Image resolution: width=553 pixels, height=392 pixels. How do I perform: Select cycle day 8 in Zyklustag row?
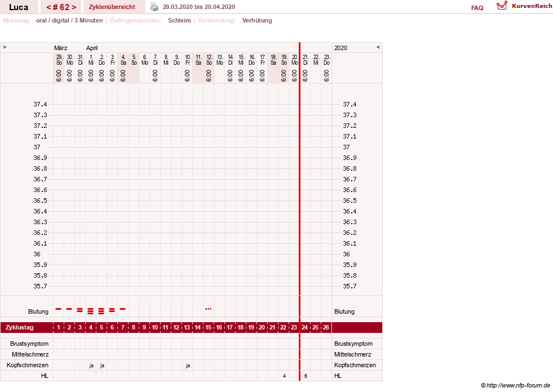coord(133,327)
